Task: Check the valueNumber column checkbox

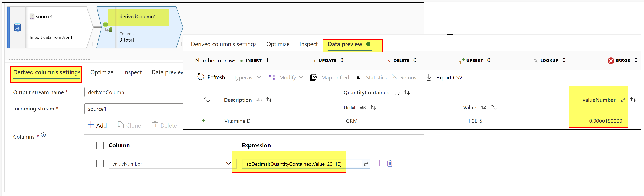Action: pos(100,163)
